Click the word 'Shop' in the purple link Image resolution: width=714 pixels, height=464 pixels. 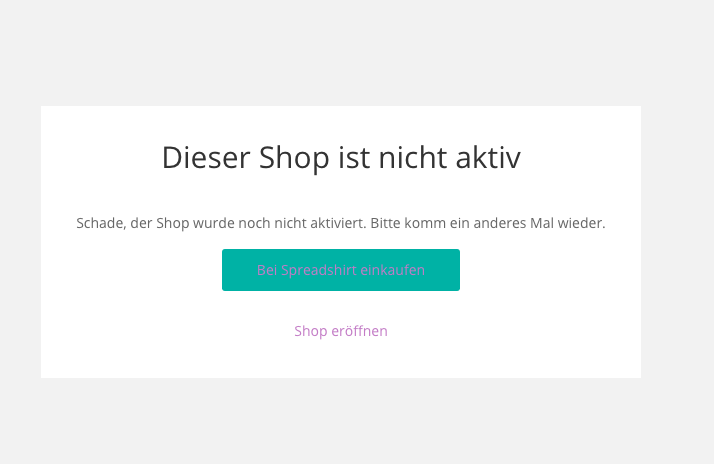click(311, 331)
